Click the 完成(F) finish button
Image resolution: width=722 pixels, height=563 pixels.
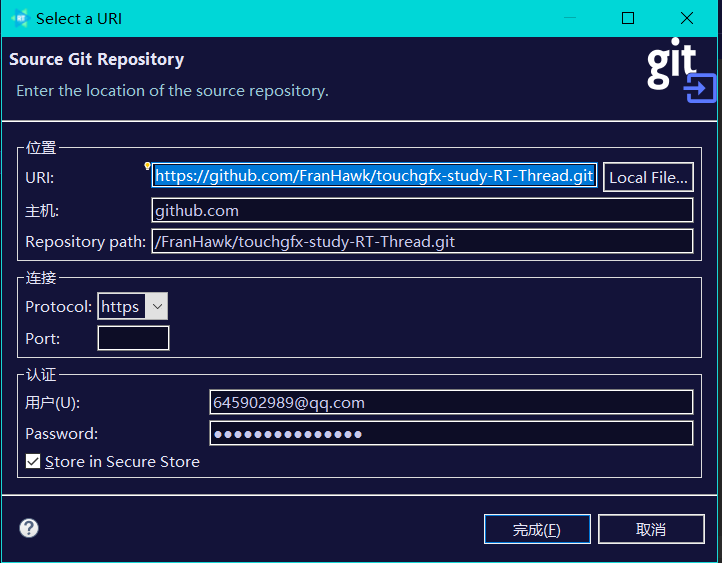point(537,529)
